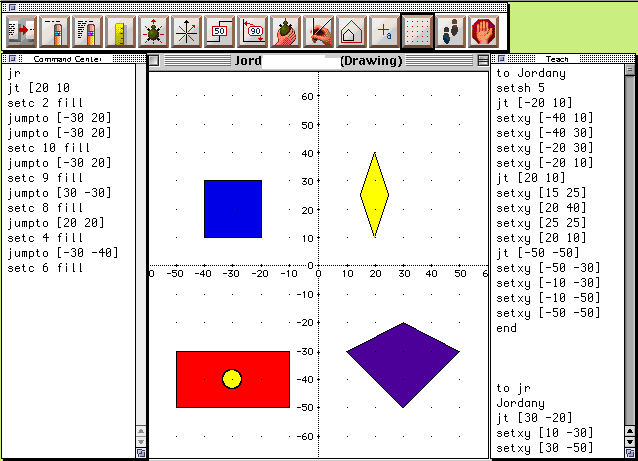
Task: Open the label lengths tool showing 50
Action: click(x=219, y=31)
